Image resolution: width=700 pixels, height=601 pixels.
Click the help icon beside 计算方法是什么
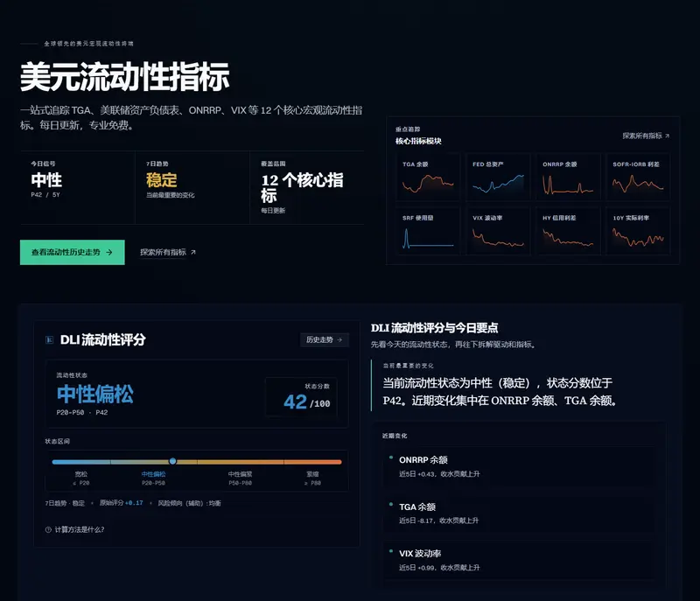tap(48, 529)
